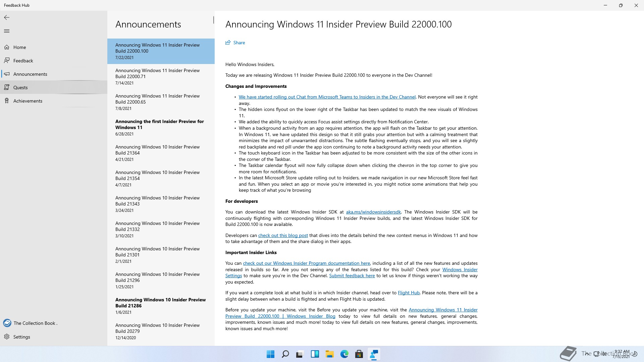644x362 pixels.
Task: Select the Build 21364 announcement
Action: click(x=161, y=153)
